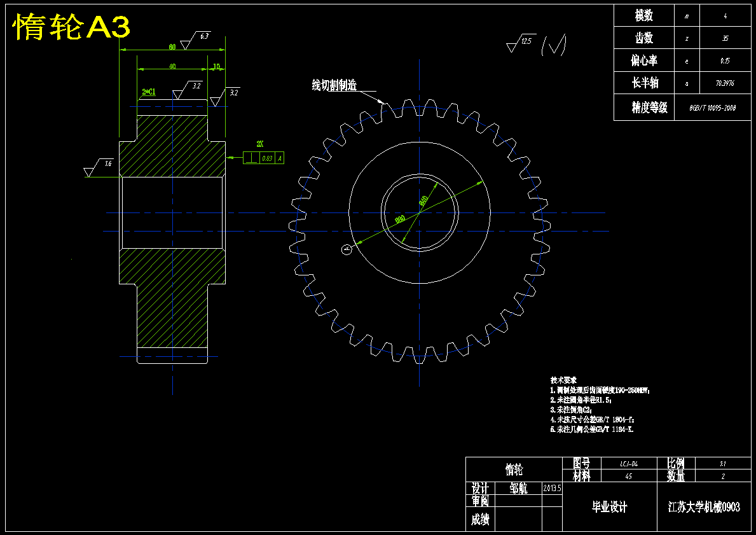
Task: Click the '审阅' title block cell
Action: 480,501
